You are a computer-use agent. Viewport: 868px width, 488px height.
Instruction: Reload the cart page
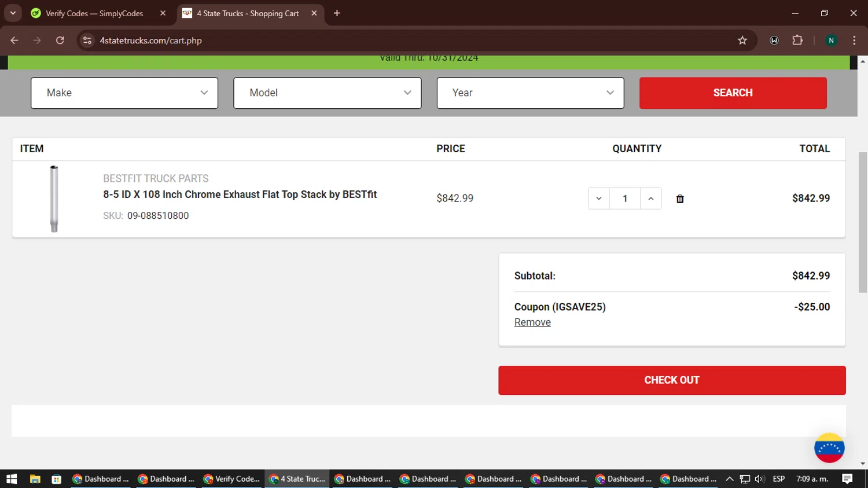pyautogui.click(x=60, y=41)
